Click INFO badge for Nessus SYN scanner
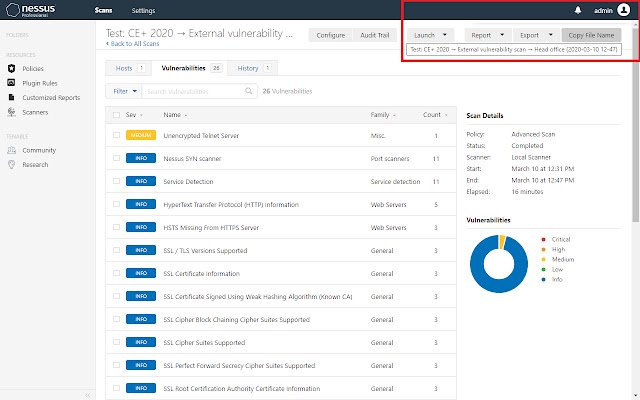640x400 pixels. 141,158
